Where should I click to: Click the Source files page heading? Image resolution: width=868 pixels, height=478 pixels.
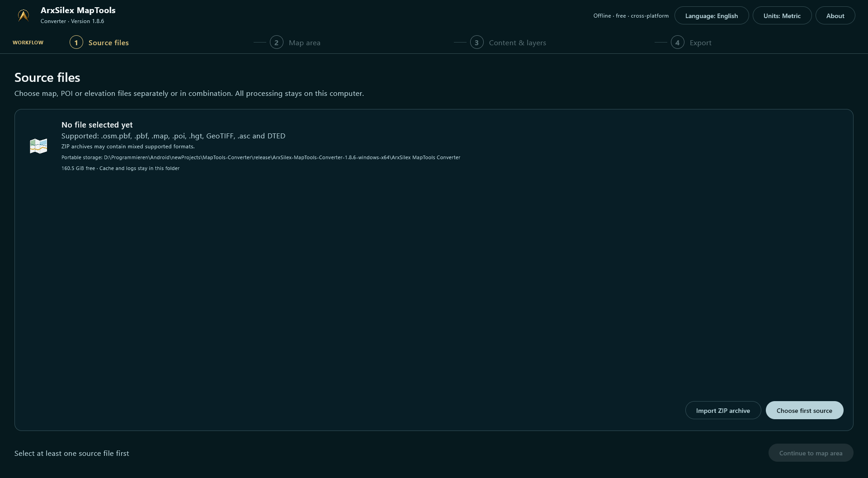click(x=47, y=77)
